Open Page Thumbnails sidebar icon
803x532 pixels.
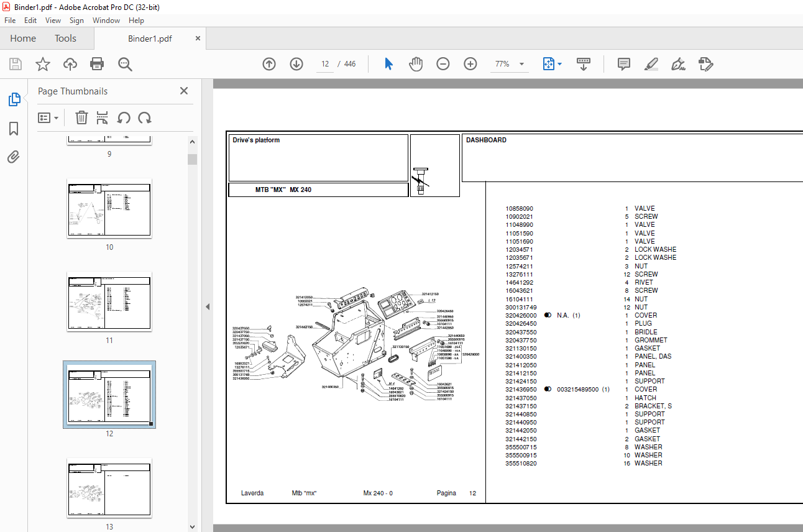(x=14, y=99)
